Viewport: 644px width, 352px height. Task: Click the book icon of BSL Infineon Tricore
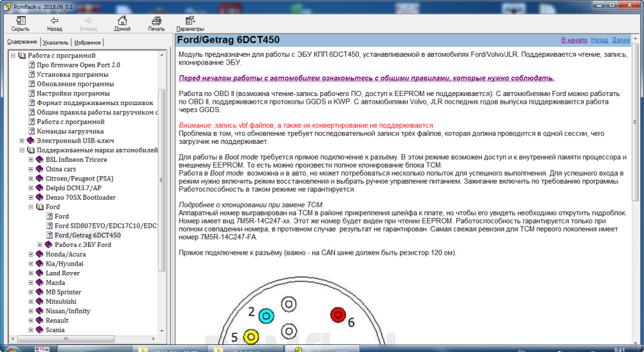tap(40, 159)
